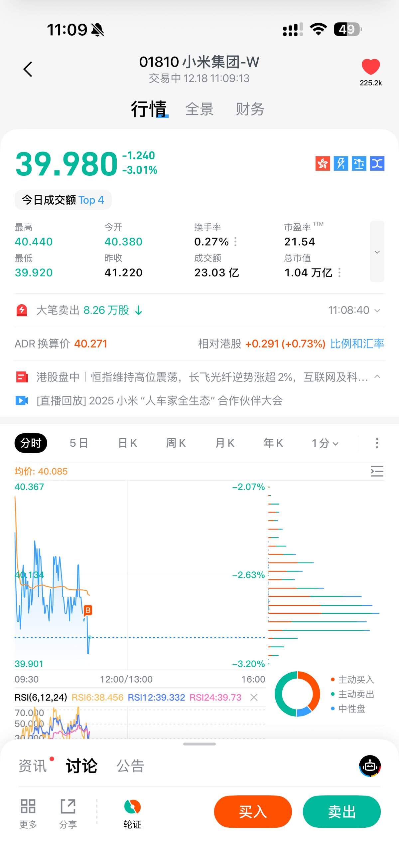Open the 讨论 discussion tab

point(81,766)
